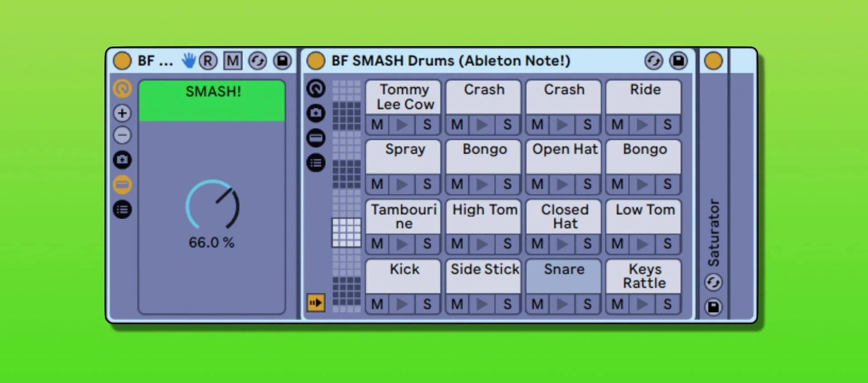The height and width of the screenshot is (383, 868).
Task: Select BF SMASH Drums title bar
Action: click(451, 61)
